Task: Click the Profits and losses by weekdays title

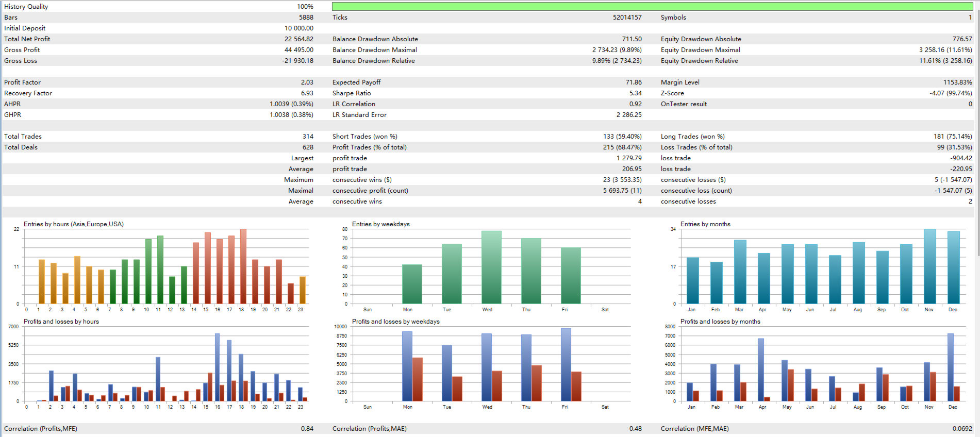Action: (x=396, y=322)
